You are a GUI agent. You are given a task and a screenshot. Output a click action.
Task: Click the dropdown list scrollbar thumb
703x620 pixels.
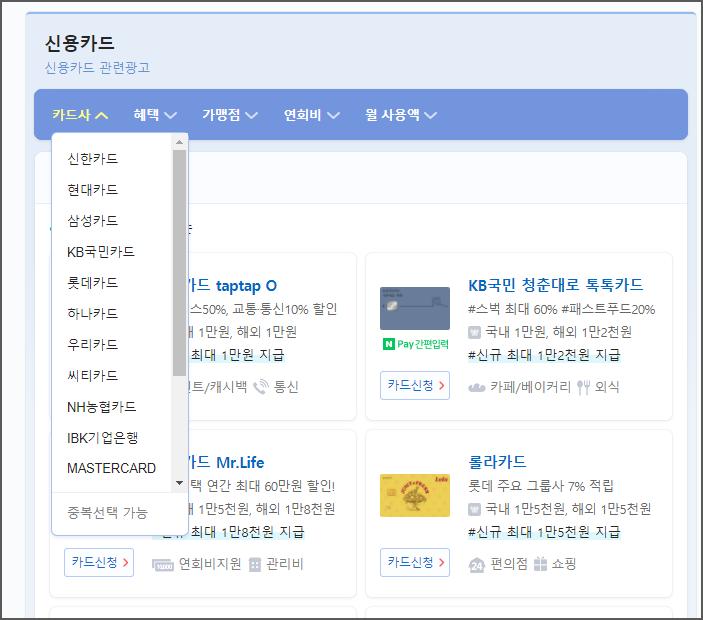(x=179, y=263)
